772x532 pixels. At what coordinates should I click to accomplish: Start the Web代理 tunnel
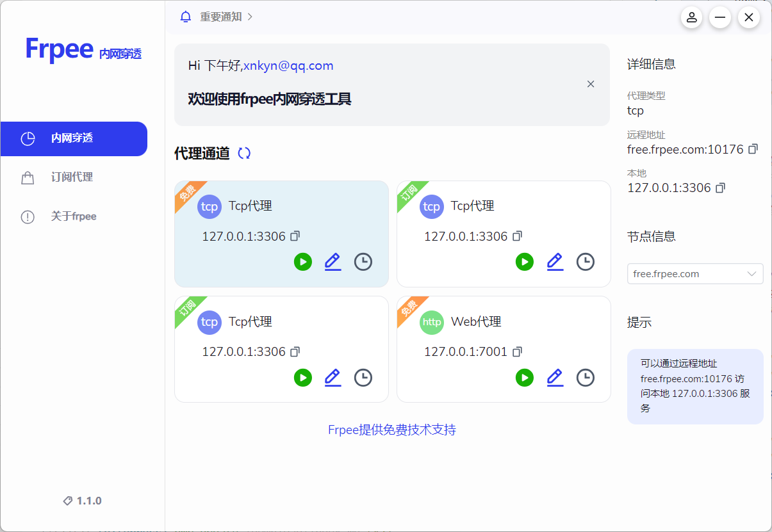point(525,377)
